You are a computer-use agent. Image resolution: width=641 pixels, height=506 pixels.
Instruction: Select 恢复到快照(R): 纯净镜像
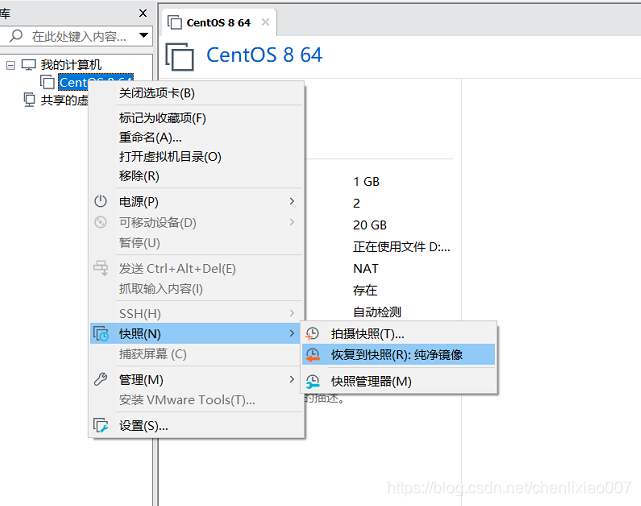pos(399,354)
